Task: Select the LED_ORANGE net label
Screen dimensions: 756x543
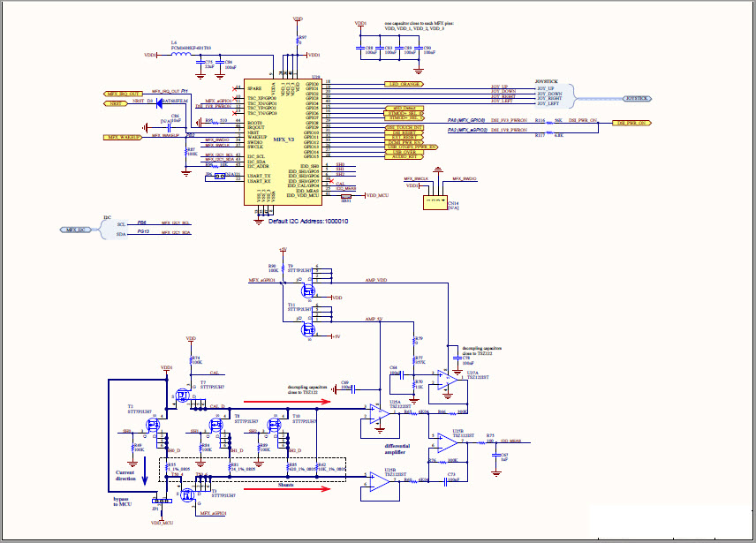Action: tap(404, 84)
